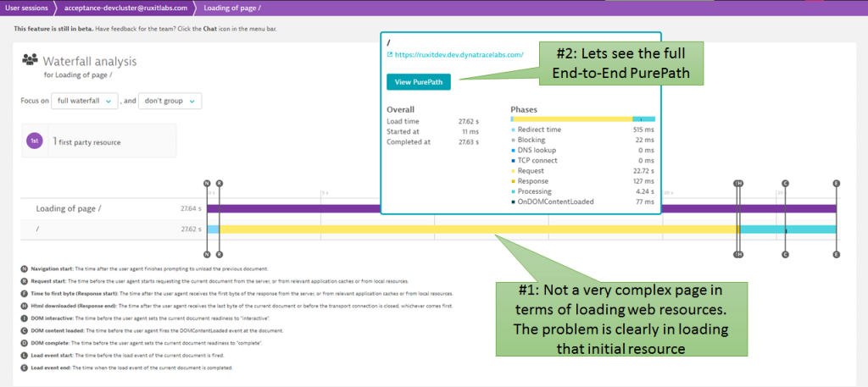Select the 'Loading of page /' breadcrumb
Image resolution: width=868 pixels, height=387 pixels.
tap(231, 7)
